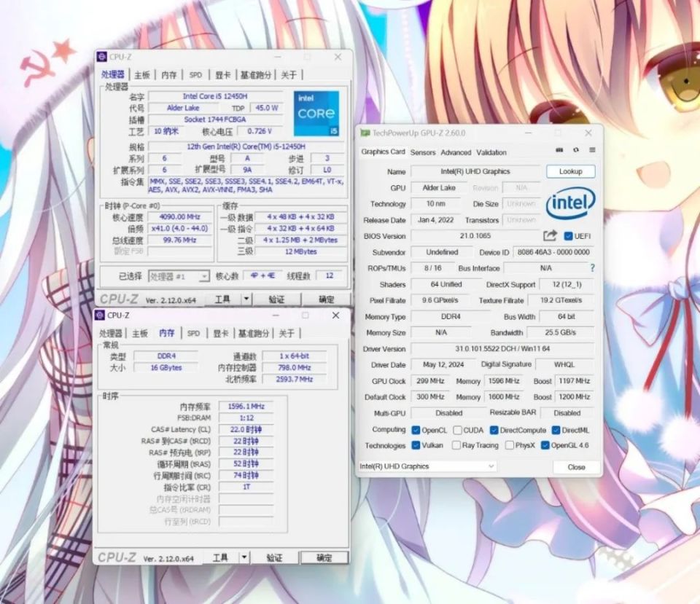Open the 基准跑分 tab in the CPU-Z processor window
The height and width of the screenshot is (604, 700).
point(256,75)
